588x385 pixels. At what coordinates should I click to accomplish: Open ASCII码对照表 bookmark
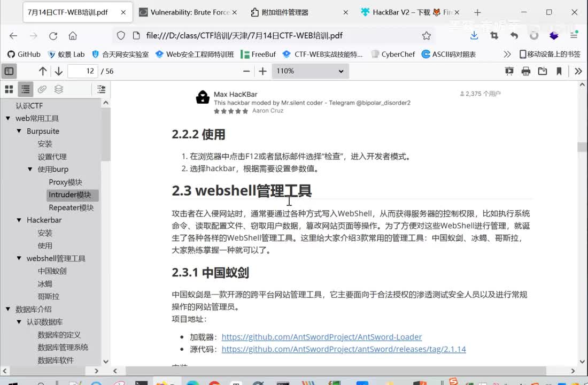click(448, 55)
